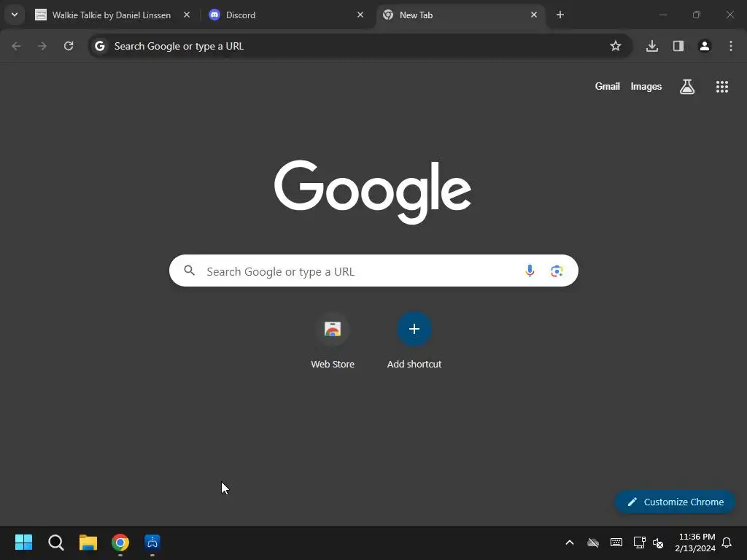Open the Windows Start menu

(x=23, y=542)
